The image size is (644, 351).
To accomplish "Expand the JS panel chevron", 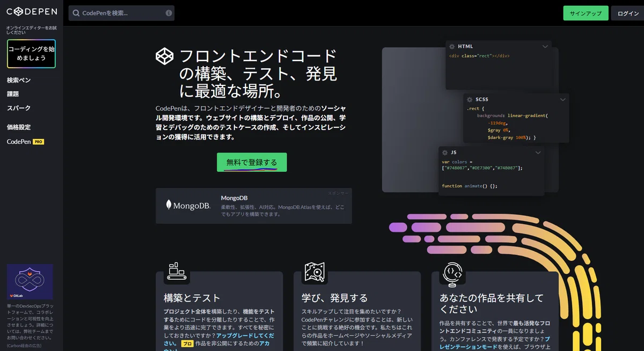I will pyautogui.click(x=538, y=152).
